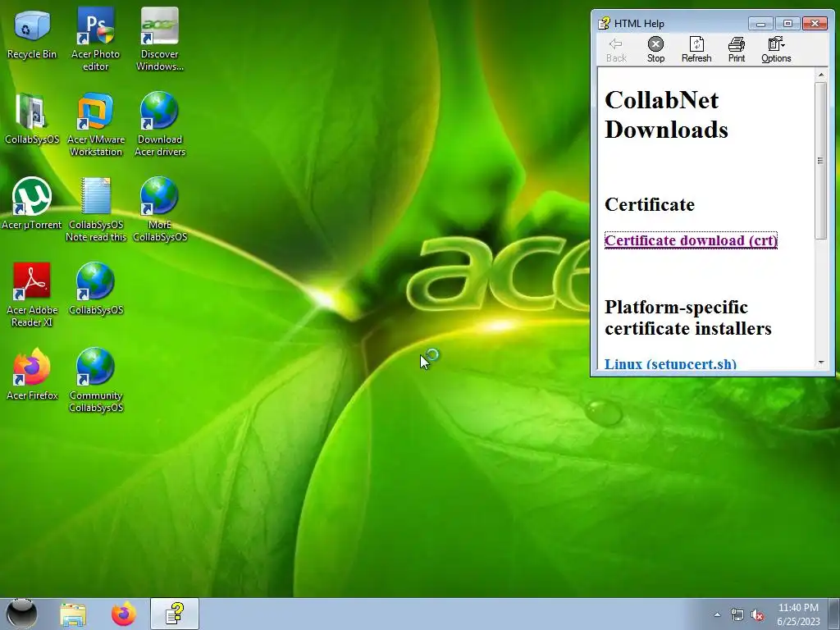Click scroll up arrow in HTML Help
Viewport: 840px width, 630px height.
tap(821, 75)
